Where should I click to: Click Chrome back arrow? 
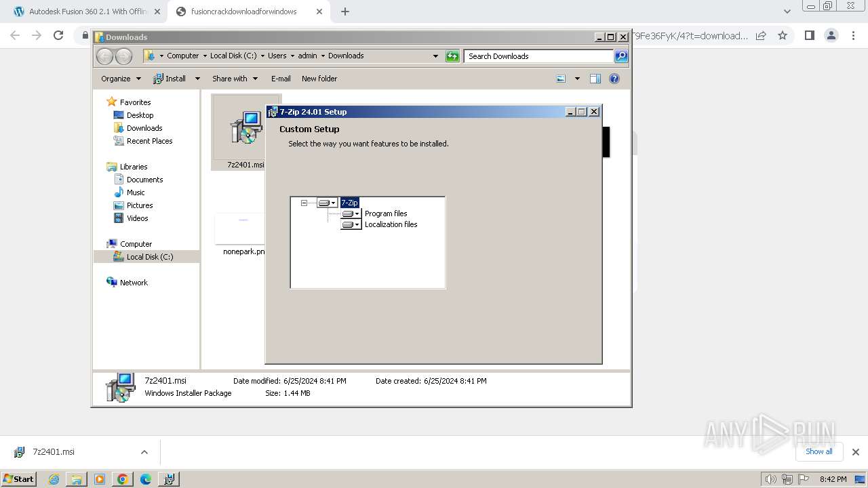tap(15, 35)
